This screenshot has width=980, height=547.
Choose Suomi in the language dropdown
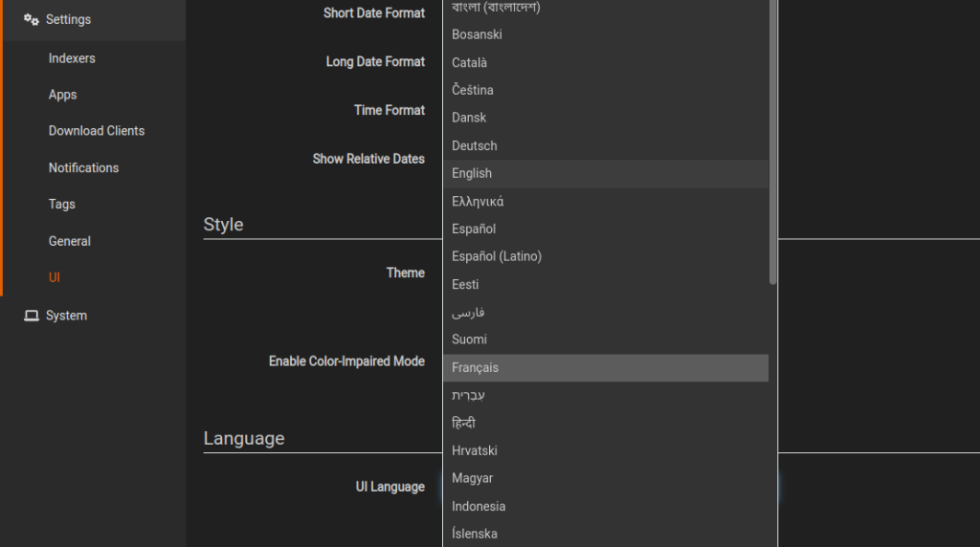coord(605,339)
